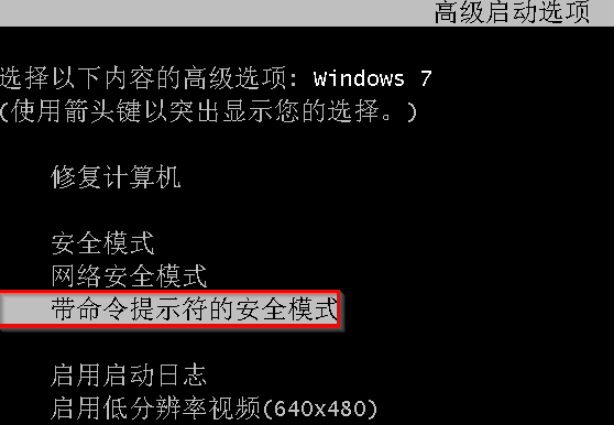Image resolution: width=616 pixels, height=426 pixels.
Task: Select the 修复计算机 boot option
Action: tap(116, 177)
